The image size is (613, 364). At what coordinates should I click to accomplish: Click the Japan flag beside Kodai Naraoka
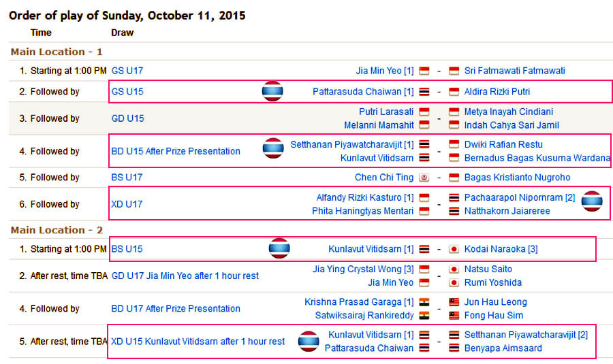(454, 249)
